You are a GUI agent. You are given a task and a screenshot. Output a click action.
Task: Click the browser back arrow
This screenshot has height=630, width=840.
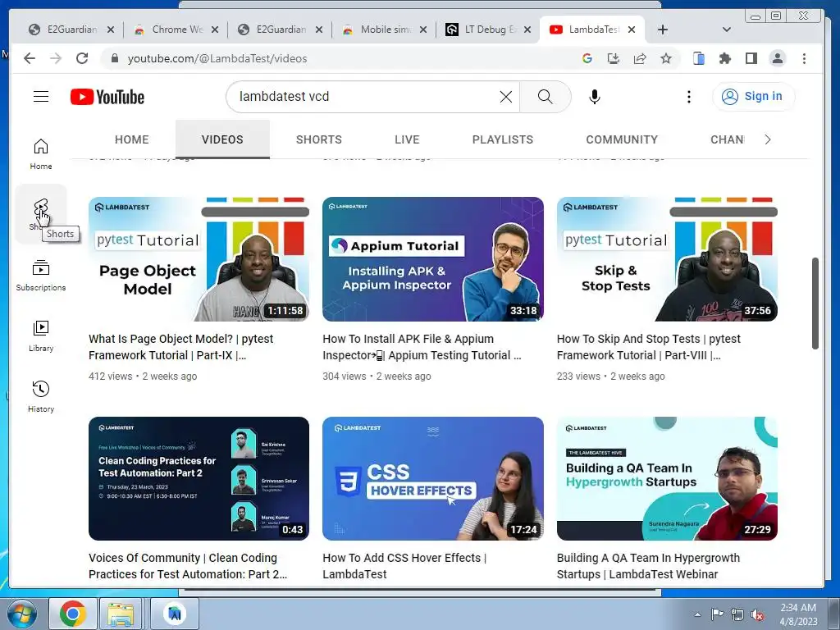pos(30,58)
